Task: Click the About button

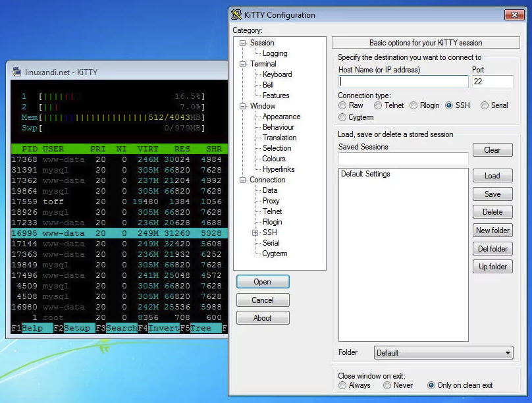Action: pyautogui.click(x=263, y=318)
